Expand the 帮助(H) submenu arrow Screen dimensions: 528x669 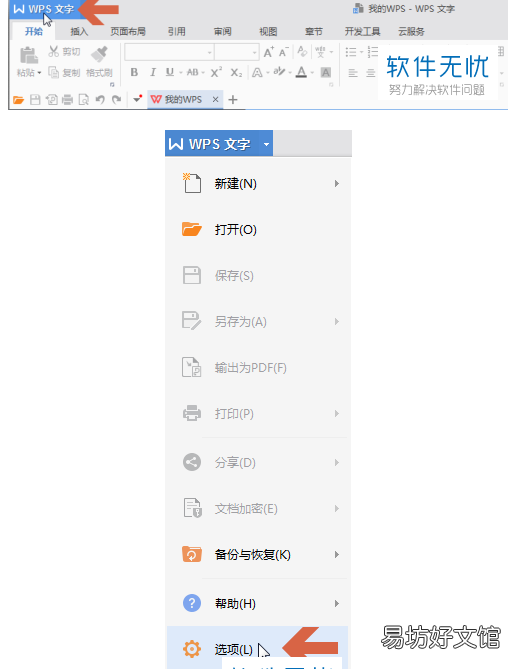click(337, 603)
